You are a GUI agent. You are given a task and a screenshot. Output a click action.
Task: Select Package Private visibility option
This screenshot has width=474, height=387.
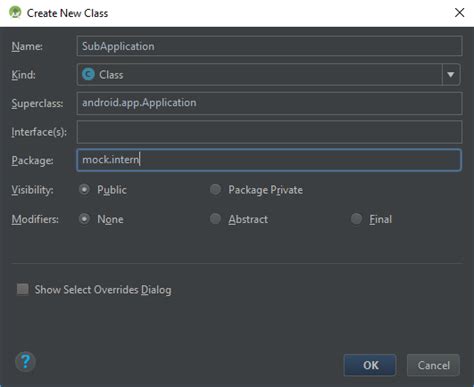pyautogui.click(x=215, y=190)
